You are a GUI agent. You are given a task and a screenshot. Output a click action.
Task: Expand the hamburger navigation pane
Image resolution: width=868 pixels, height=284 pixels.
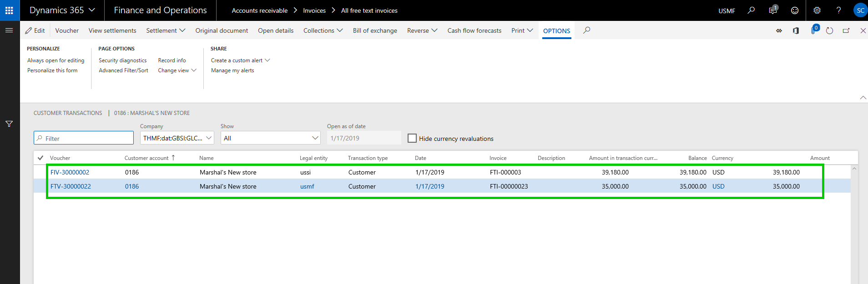[9, 30]
